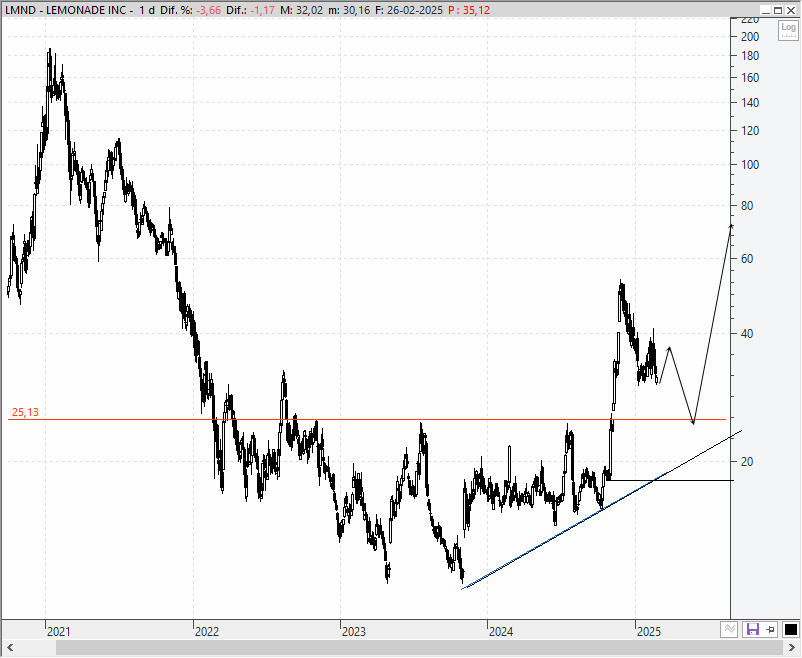Click the 100 price axis value
This screenshot has width=802, height=658.
point(750,165)
